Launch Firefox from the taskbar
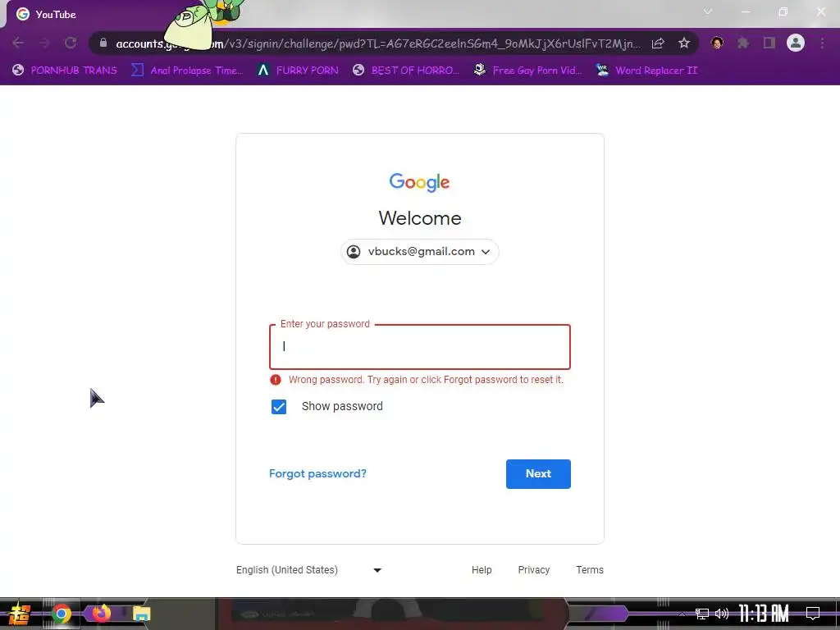Image resolution: width=840 pixels, height=630 pixels. (101, 614)
